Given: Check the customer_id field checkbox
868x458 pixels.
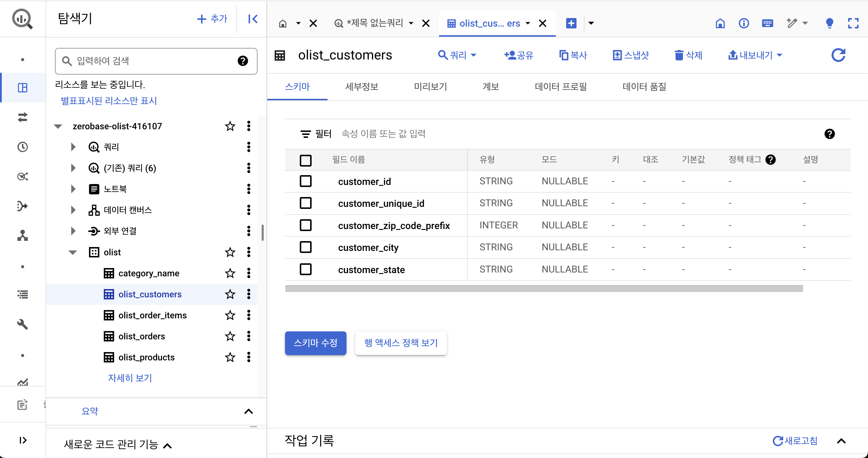Looking at the screenshot, I should point(306,181).
